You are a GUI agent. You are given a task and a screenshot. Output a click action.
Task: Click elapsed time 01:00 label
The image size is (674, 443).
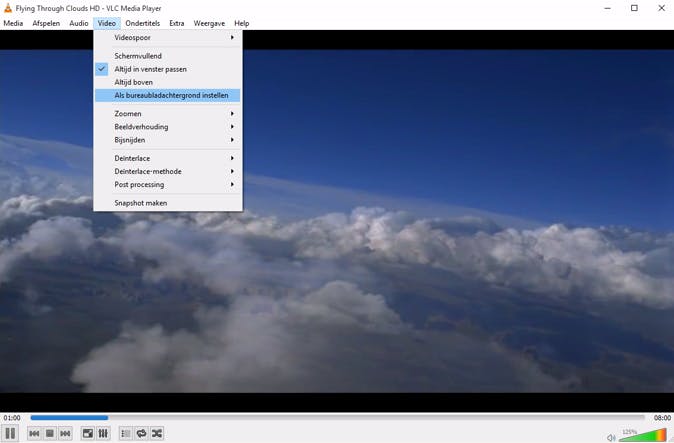point(12,418)
